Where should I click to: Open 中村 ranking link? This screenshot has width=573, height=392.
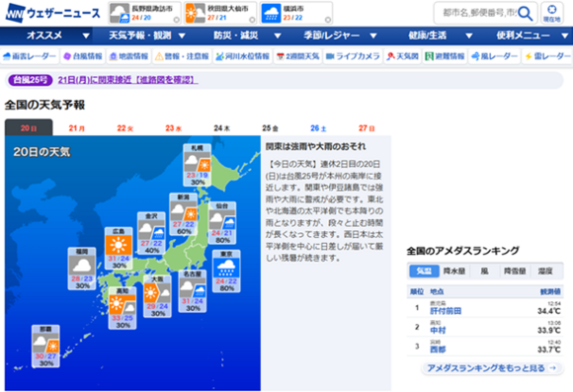(438, 330)
